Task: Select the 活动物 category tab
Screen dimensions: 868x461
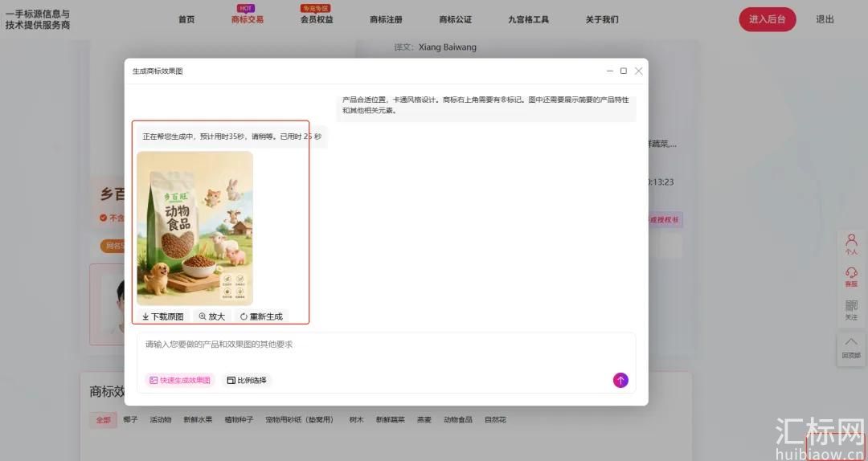Action: (161, 420)
